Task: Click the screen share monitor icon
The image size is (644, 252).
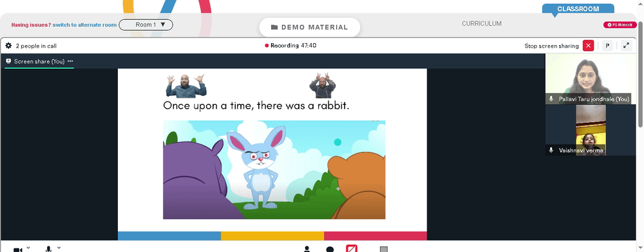Action: 8,62
